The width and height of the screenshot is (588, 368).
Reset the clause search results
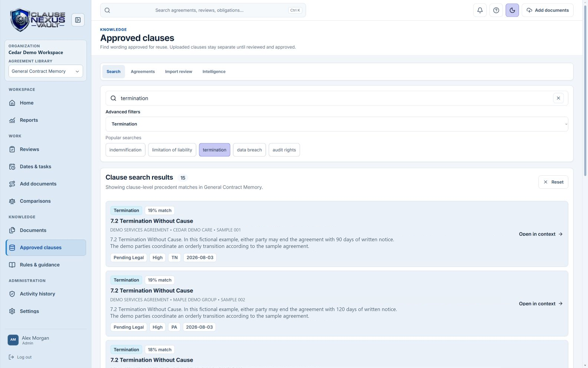point(553,182)
